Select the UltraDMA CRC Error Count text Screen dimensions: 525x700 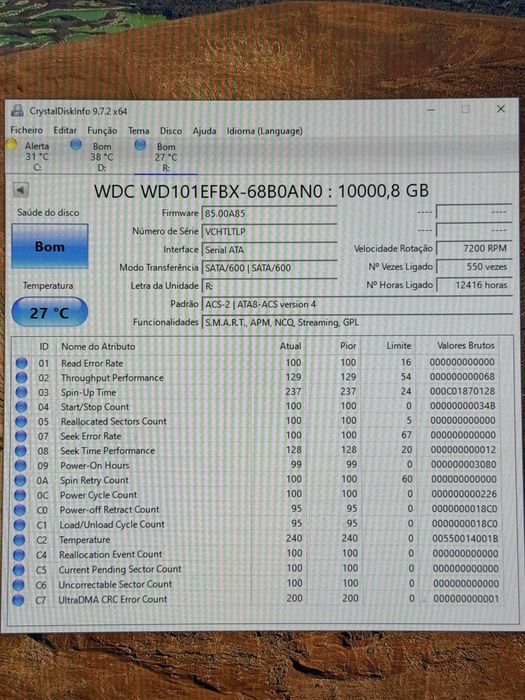pyautogui.click(x=112, y=600)
